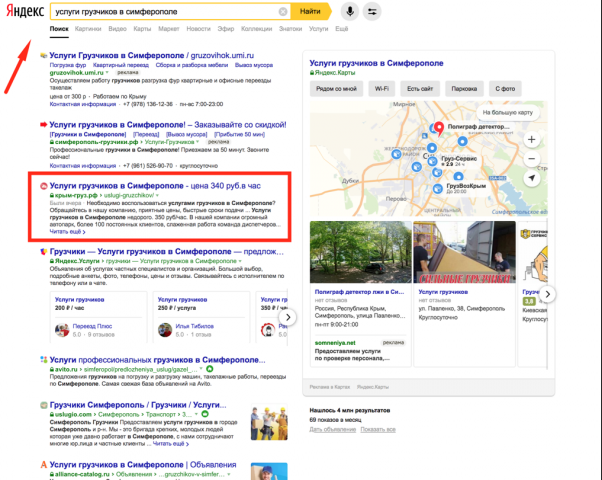Open the Маркет tab
The image size is (602, 480).
click(169, 29)
